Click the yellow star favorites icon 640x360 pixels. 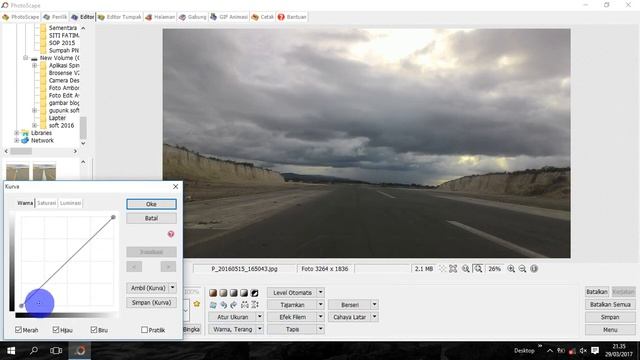click(197, 304)
